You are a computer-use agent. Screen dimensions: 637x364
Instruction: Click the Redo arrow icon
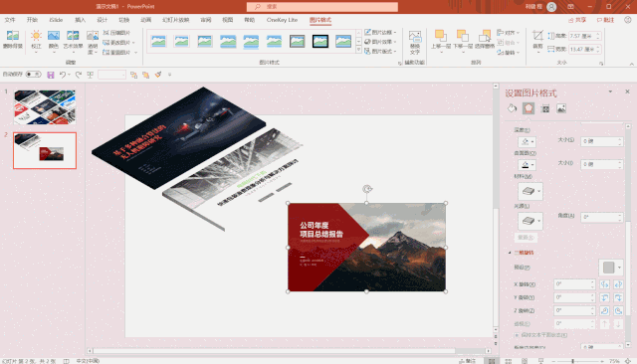point(79,75)
